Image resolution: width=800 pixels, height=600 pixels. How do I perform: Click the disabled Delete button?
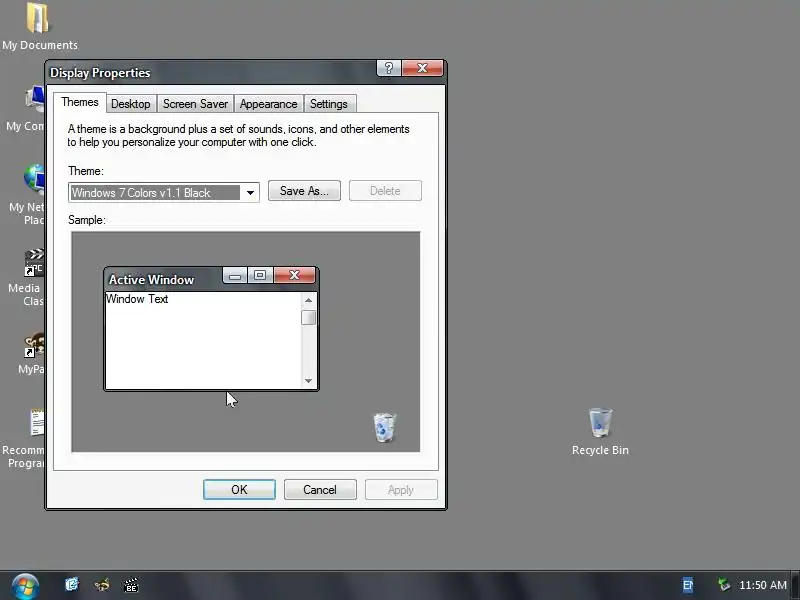click(385, 191)
